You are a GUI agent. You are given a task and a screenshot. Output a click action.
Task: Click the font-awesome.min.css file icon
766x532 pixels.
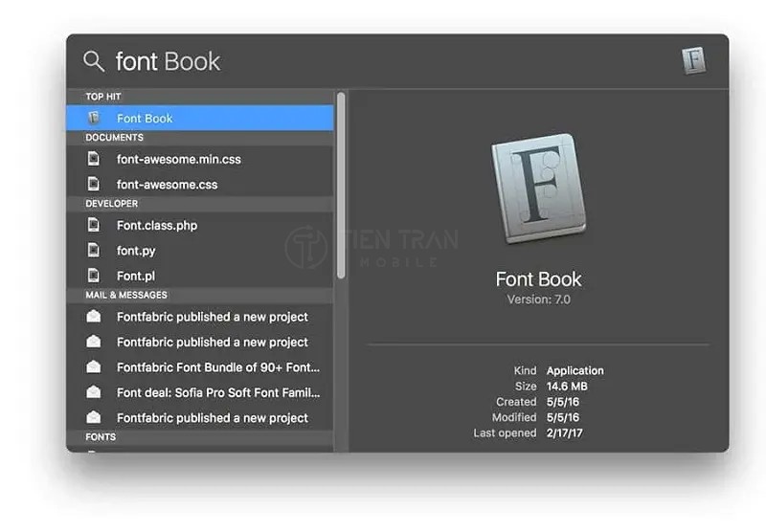94,159
